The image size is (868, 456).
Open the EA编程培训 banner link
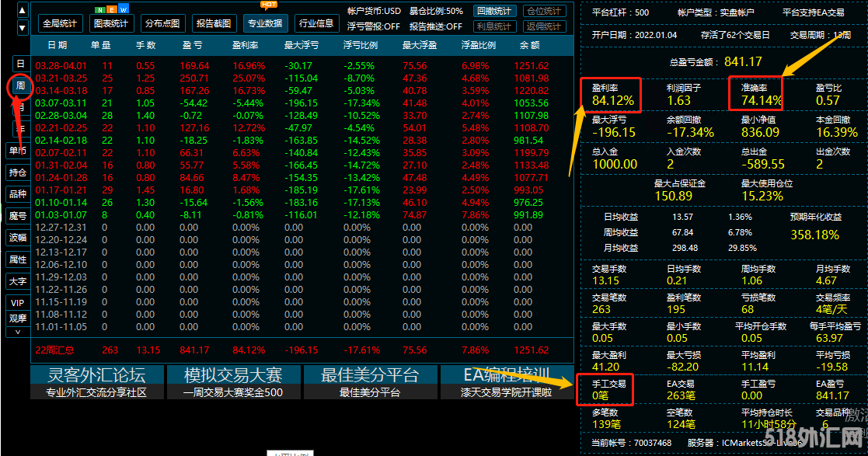[507, 382]
